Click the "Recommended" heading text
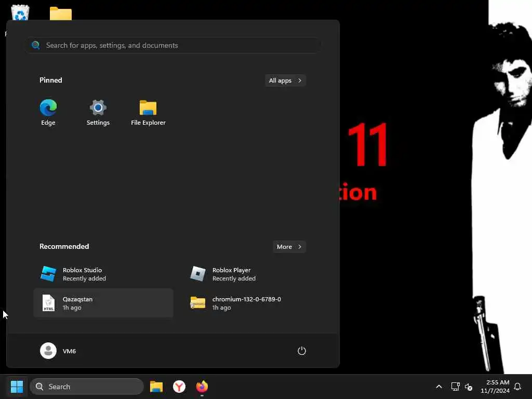 coord(64,246)
